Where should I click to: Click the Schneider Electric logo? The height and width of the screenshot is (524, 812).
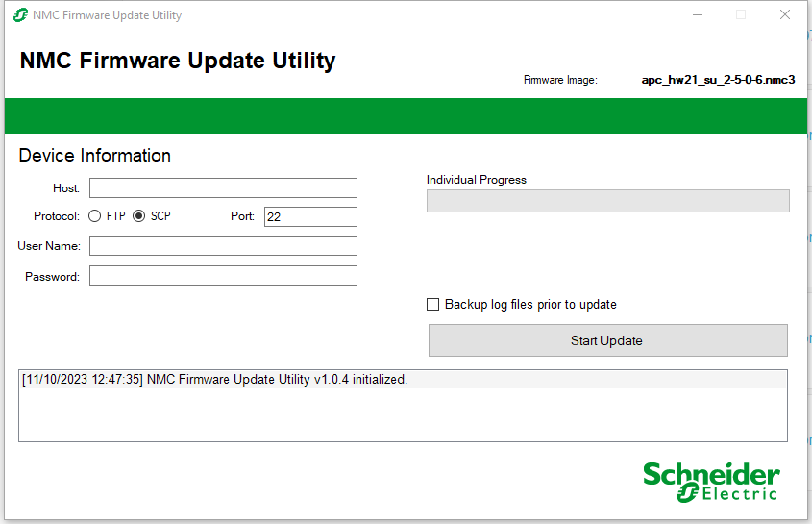point(711,482)
